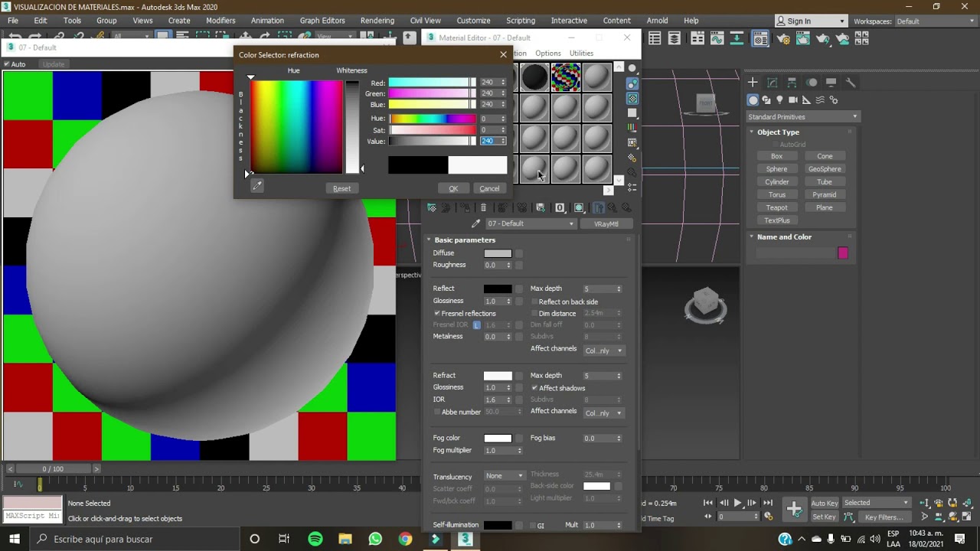The image size is (980, 551).
Task: Click OK in the Color Selector
Action: click(453, 188)
